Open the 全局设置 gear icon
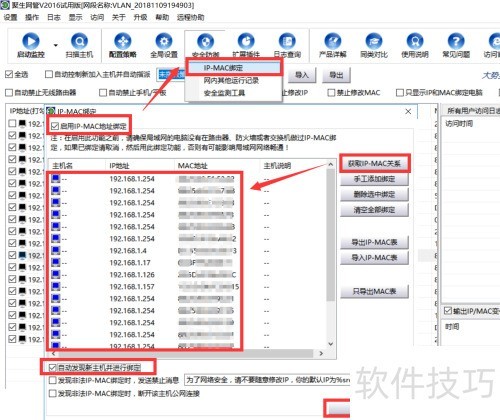This screenshot has width=500, height=420. point(164,41)
